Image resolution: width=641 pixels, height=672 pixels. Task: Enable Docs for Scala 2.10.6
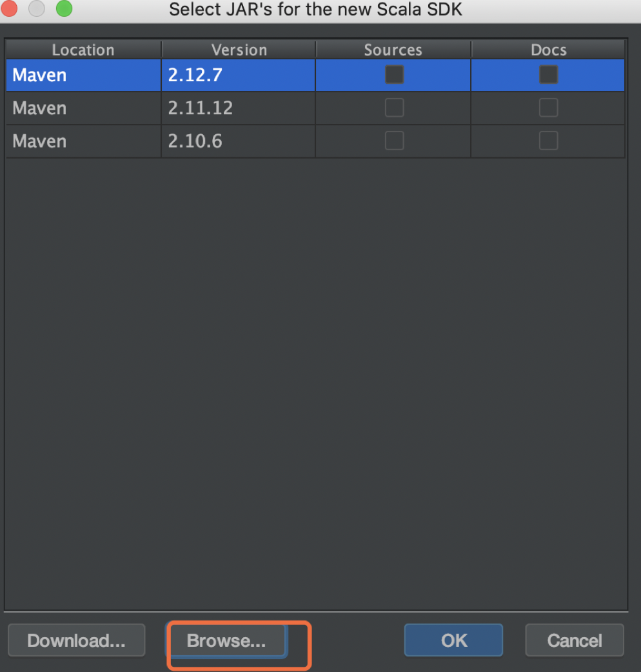point(547,141)
